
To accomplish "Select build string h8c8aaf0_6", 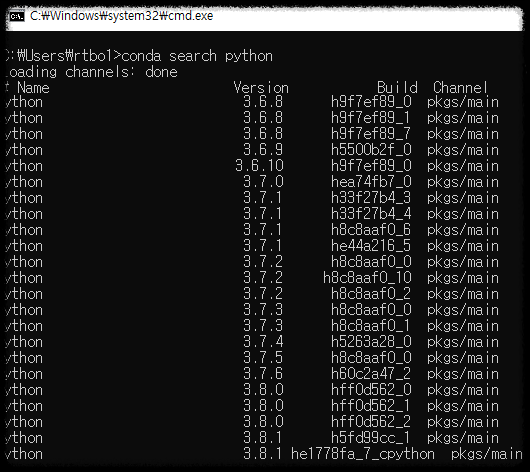I will [x=371, y=230].
